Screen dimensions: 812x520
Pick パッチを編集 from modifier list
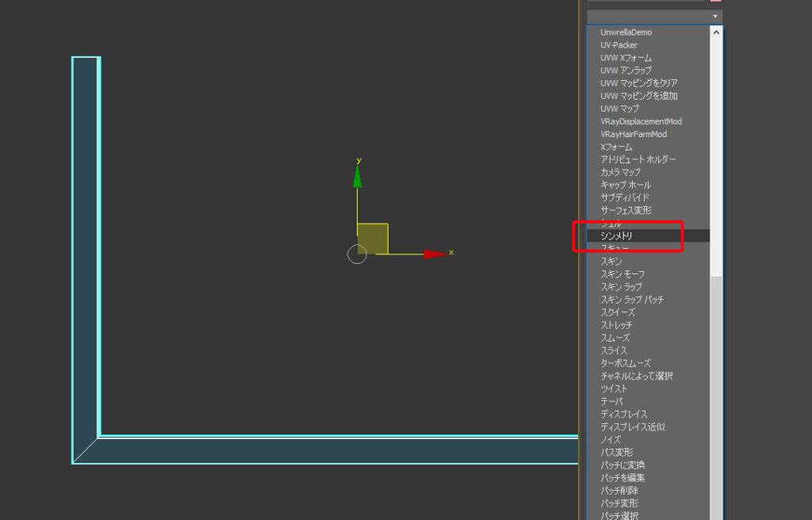(x=622, y=478)
